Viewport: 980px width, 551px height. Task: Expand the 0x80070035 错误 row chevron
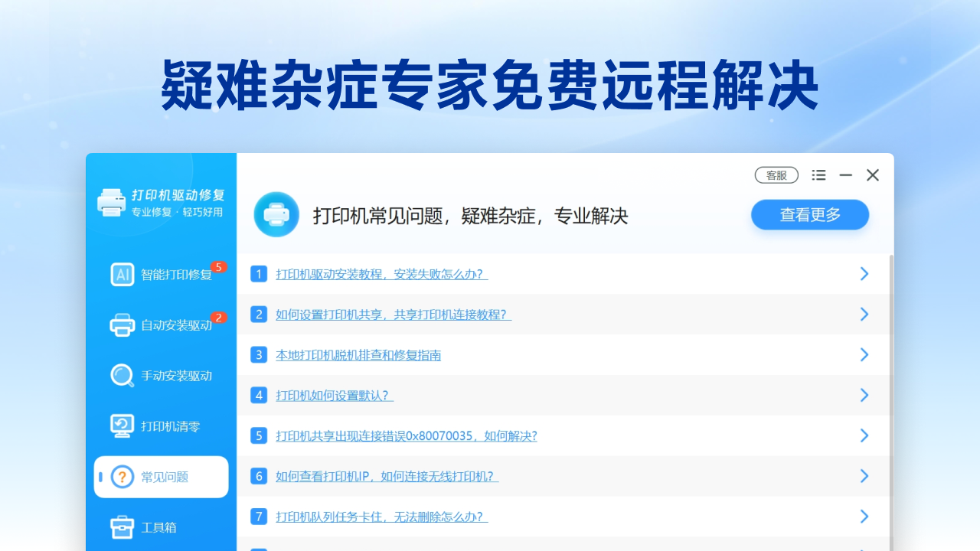click(864, 435)
